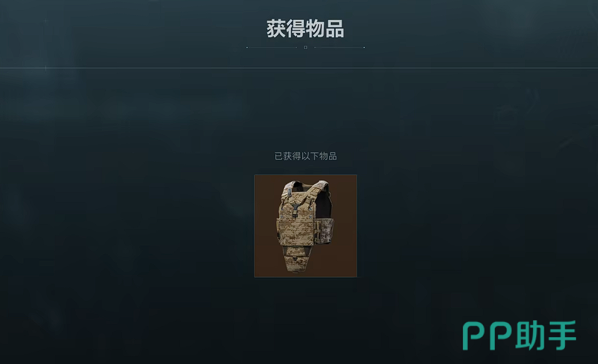Click the small square ornament beneath title
The height and width of the screenshot is (364, 598).
305,48
